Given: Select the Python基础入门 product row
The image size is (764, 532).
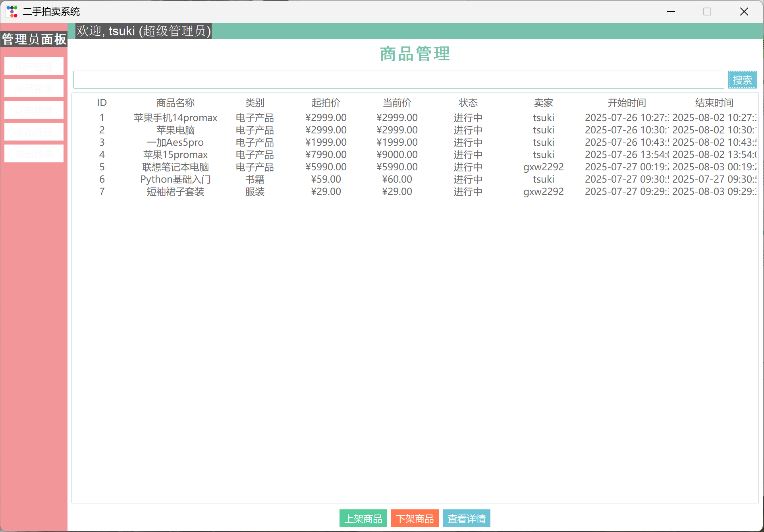Looking at the screenshot, I should click(x=415, y=179).
